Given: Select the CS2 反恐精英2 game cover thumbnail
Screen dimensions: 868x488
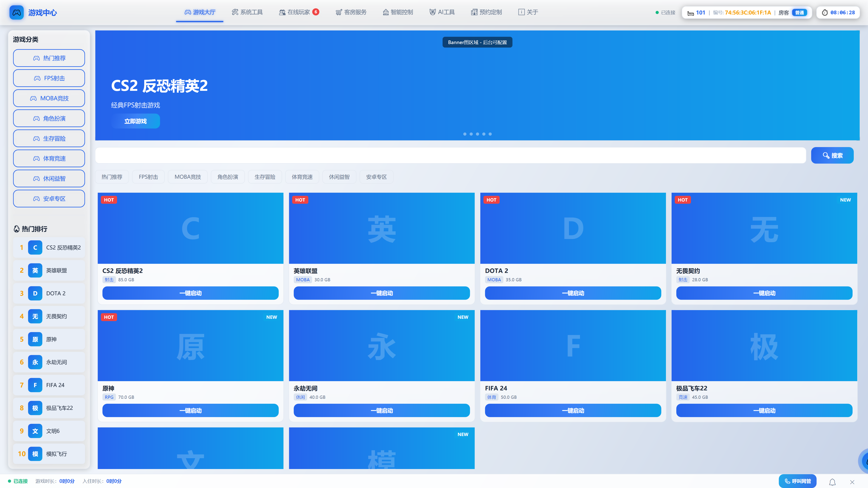Looking at the screenshot, I should 190,228.
